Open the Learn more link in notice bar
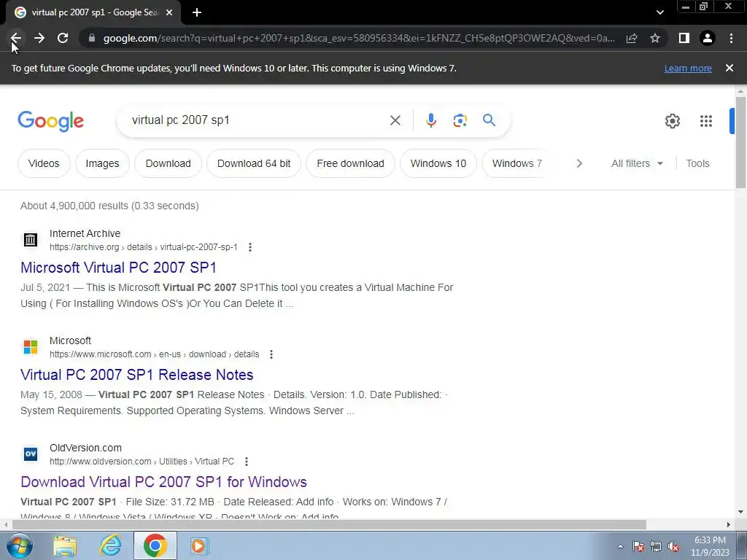The image size is (747, 560). pos(688,68)
